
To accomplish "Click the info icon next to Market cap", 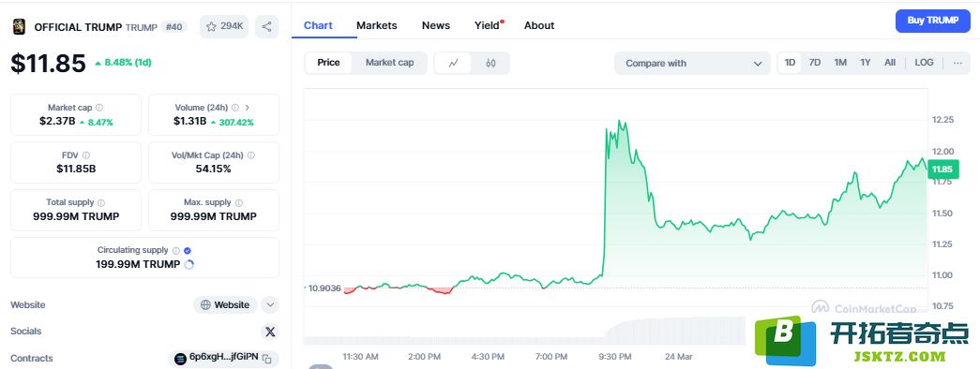I will coord(99,108).
